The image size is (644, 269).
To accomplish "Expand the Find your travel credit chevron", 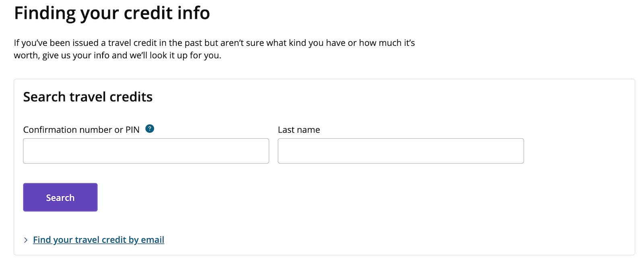I will (26, 240).
